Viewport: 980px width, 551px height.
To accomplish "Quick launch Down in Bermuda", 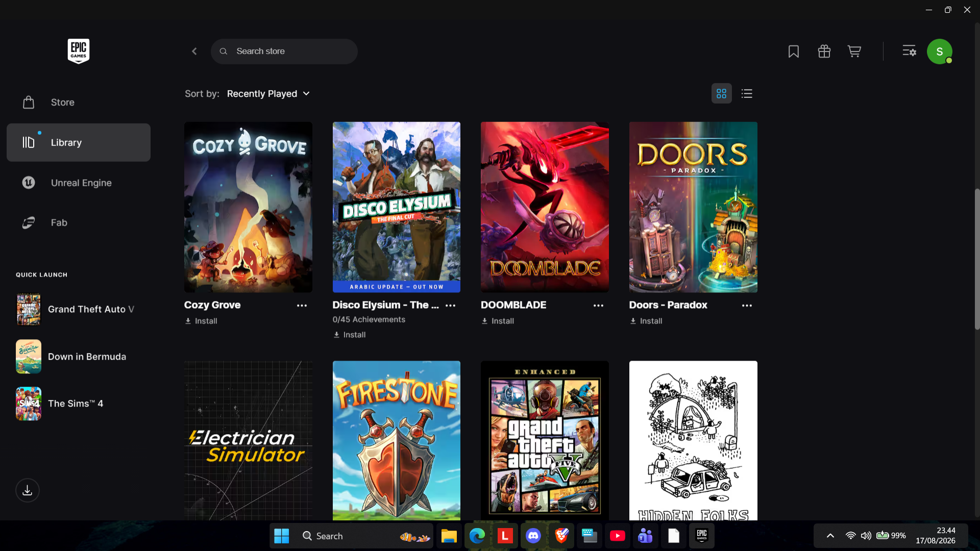I will pos(79,357).
